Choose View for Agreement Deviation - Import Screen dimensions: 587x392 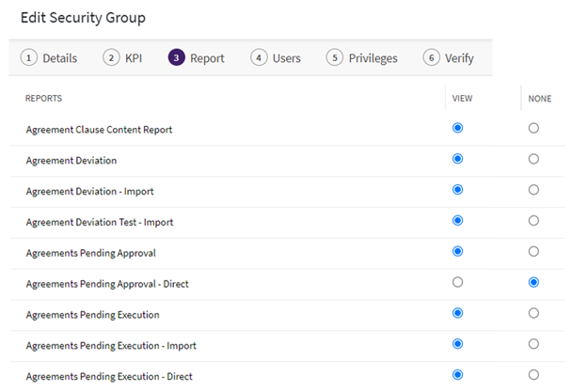coord(458,190)
